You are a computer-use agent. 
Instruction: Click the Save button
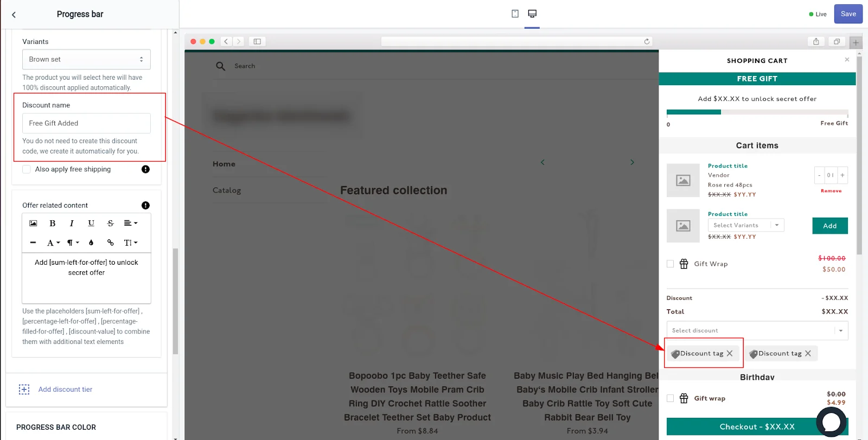pos(848,14)
